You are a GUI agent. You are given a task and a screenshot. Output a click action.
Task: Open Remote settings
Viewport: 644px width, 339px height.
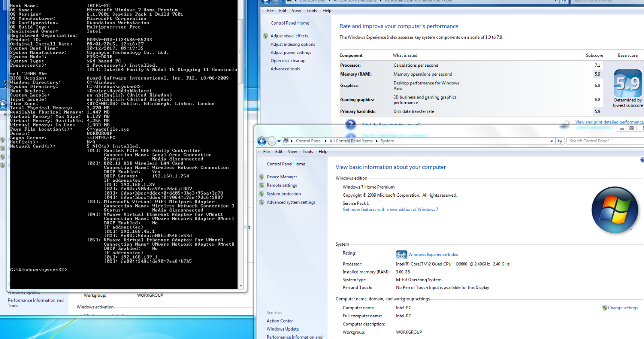coord(282,185)
